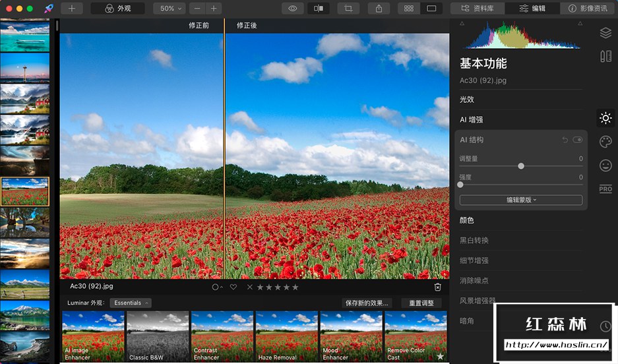Click the 保存新的效果... button

(367, 303)
